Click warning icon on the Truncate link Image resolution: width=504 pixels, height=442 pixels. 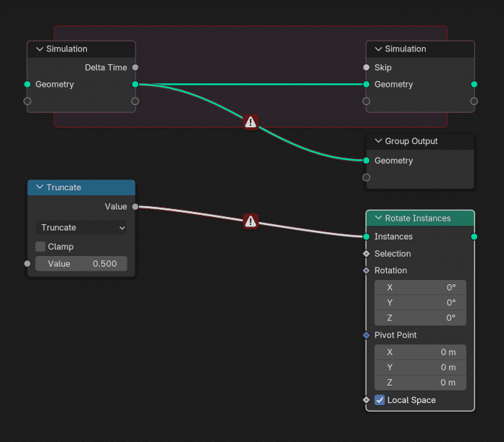(251, 221)
